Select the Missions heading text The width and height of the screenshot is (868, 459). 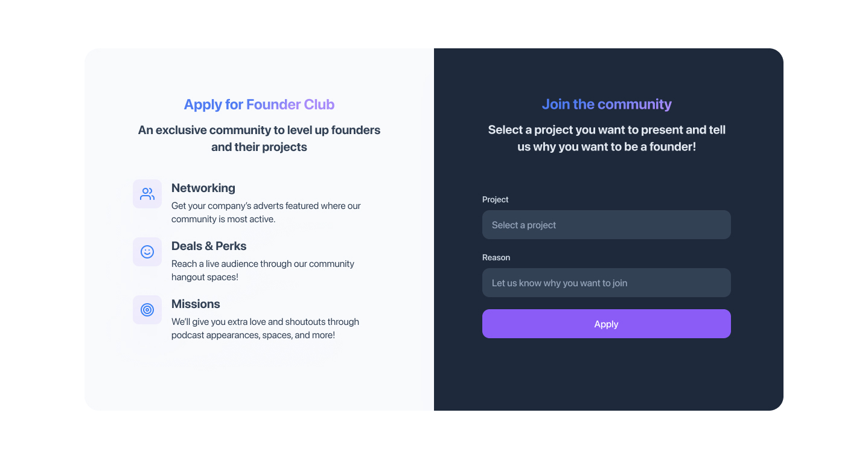point(196,304)
